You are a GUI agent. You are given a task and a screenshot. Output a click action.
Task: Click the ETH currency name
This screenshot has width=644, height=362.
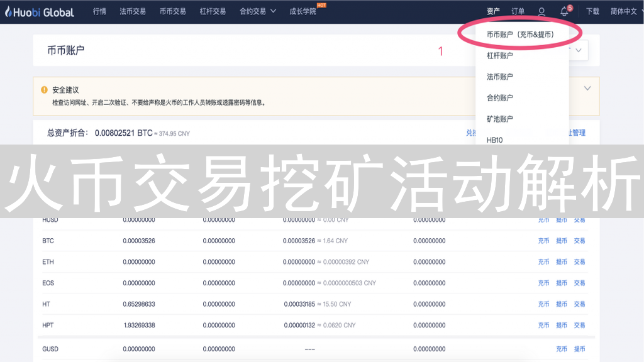48,262
